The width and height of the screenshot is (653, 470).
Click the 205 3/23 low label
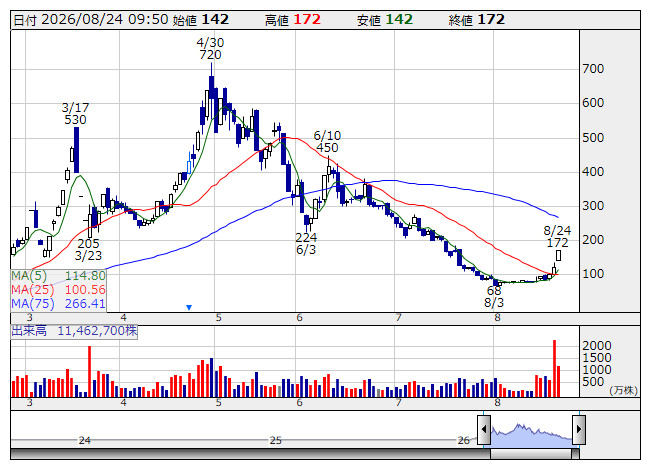click(x=88, y=249)
